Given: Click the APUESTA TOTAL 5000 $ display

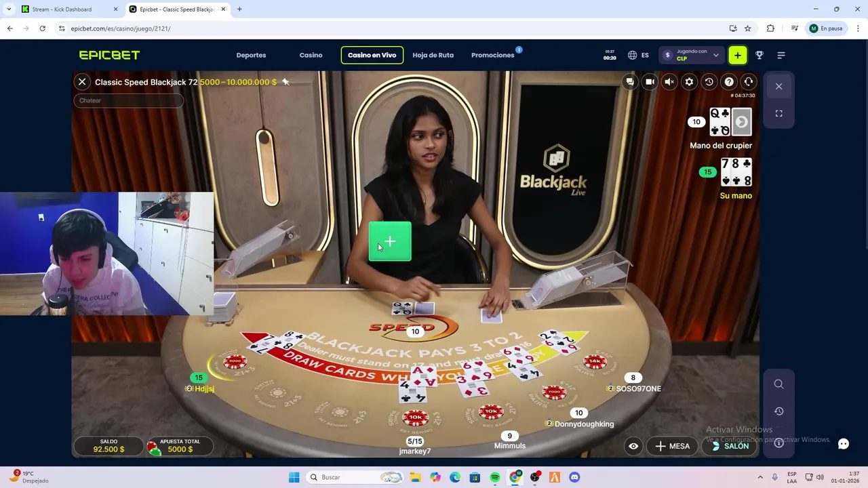Looking at the screenshot, I should tap(180, 446).
